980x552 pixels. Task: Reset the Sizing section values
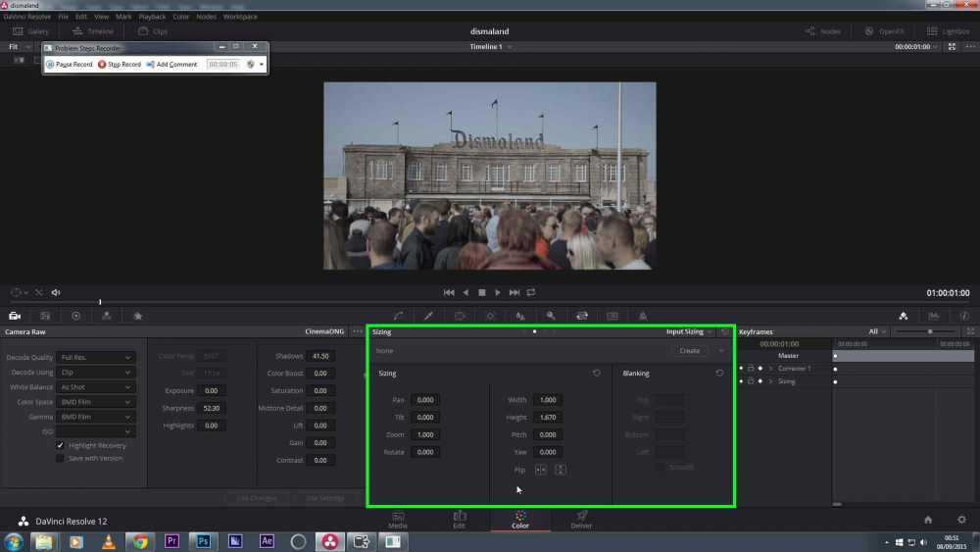click(597, 374)
